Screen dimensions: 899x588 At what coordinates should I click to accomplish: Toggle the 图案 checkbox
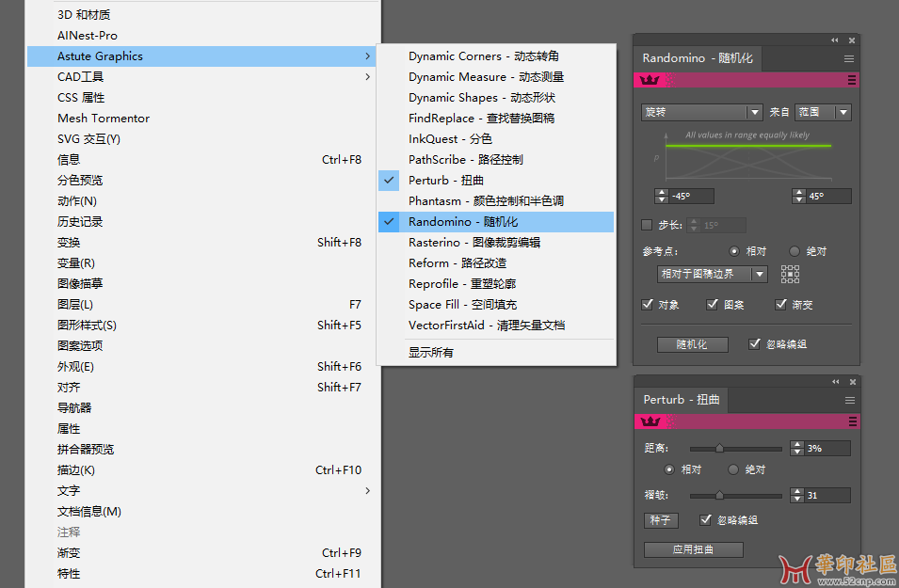712,304
